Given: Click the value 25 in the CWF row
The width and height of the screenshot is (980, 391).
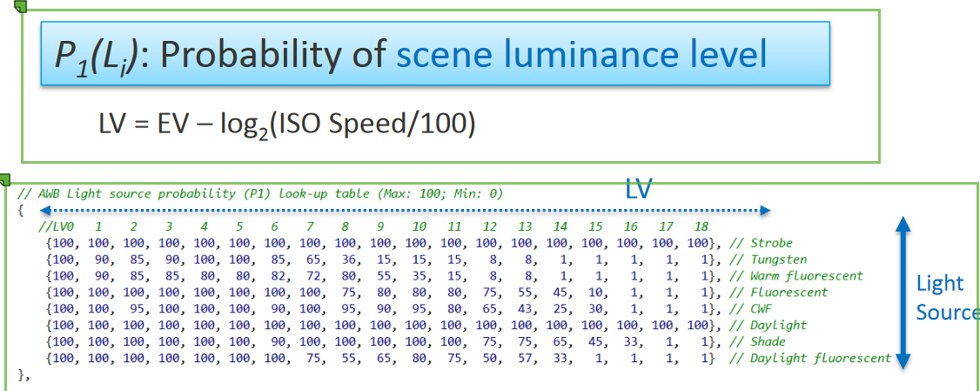Looking at the screenshot, I should click(x=560, y=309).
